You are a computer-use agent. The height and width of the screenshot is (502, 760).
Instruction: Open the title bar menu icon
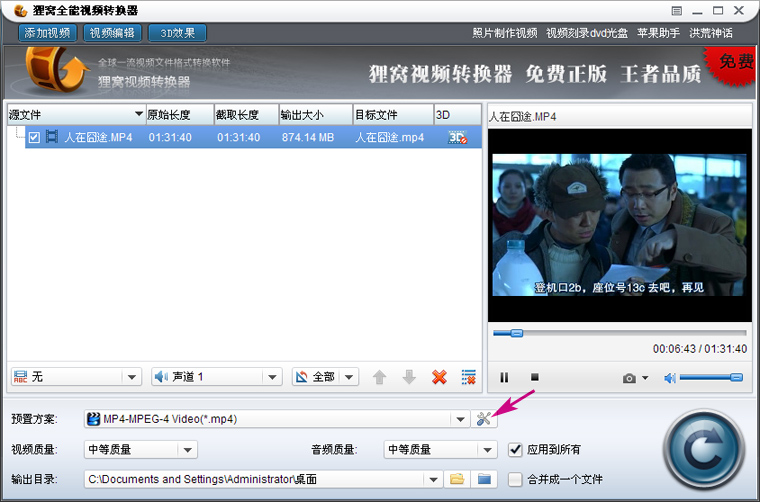[677, 11]
